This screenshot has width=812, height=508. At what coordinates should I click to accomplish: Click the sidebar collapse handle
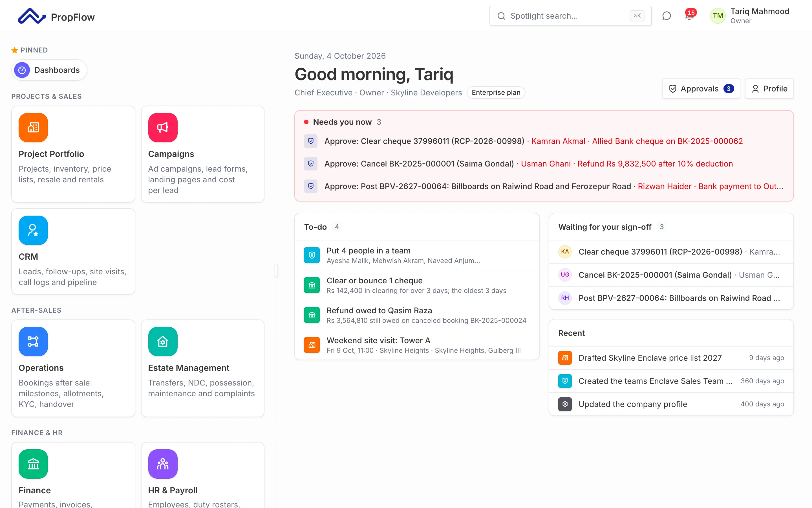[x=276, y=270]
